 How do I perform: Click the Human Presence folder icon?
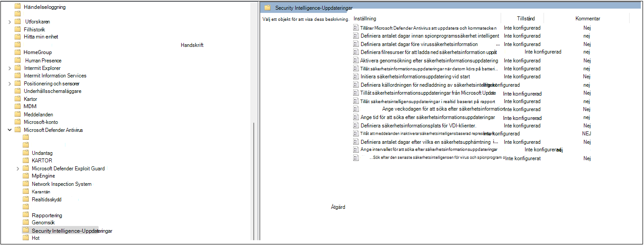18,60
